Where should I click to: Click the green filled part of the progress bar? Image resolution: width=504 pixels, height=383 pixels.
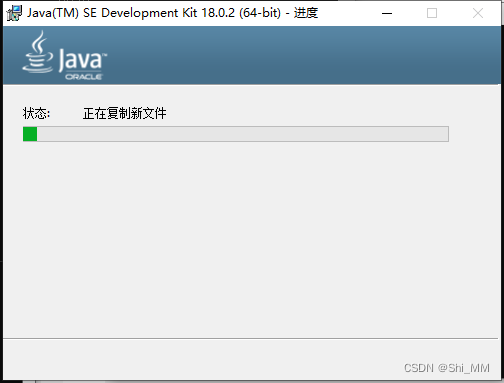click(30, 134)
